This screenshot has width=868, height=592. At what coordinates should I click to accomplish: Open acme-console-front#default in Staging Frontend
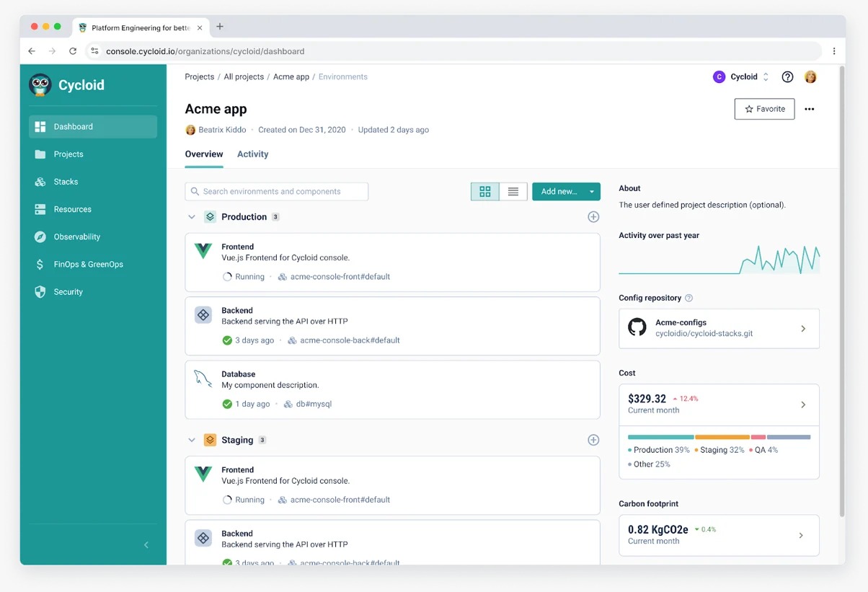[x=340, y=500]
